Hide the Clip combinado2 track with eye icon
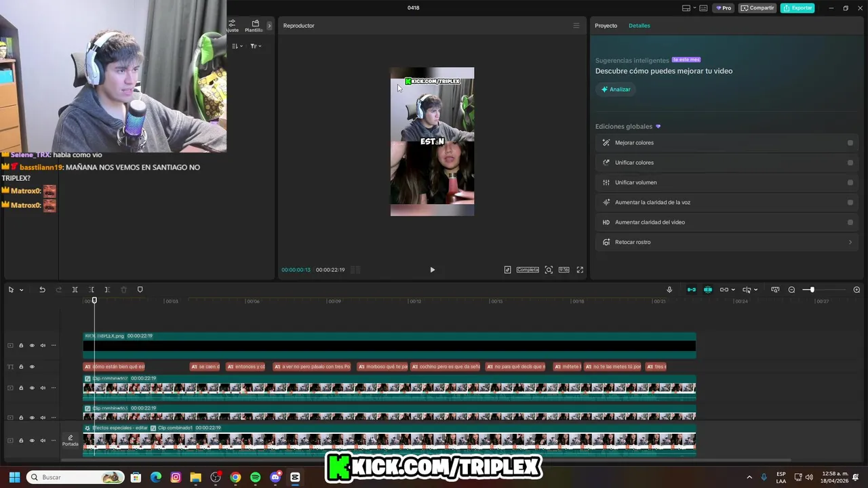868x488 pixels. click(x=32, y=388)
